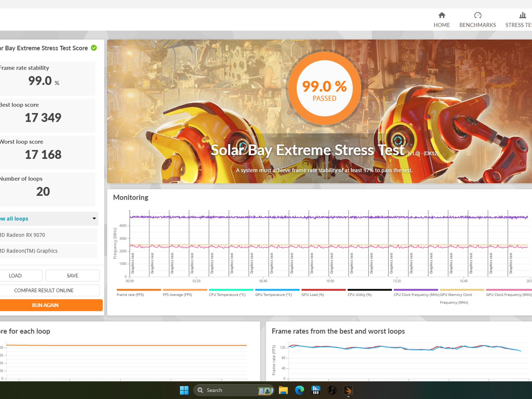Select the AMD Radeon RX 9070 entry

point(48,235)
